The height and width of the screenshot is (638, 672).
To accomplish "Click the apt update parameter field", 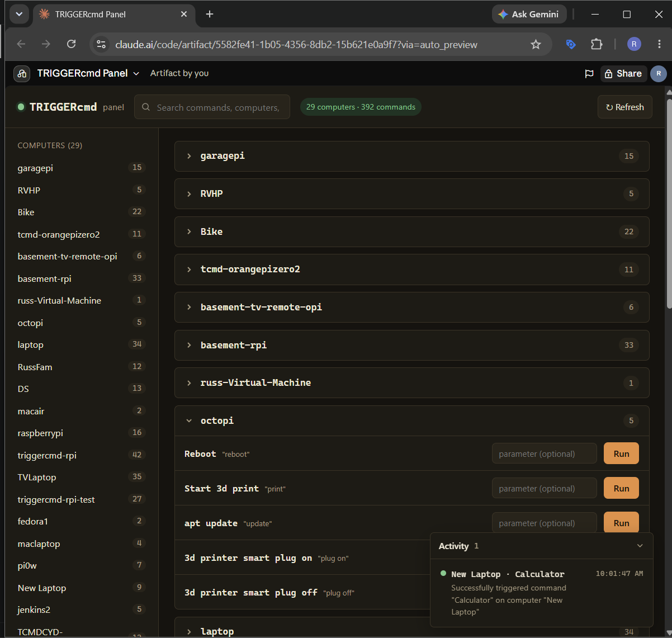I will 545,523.
